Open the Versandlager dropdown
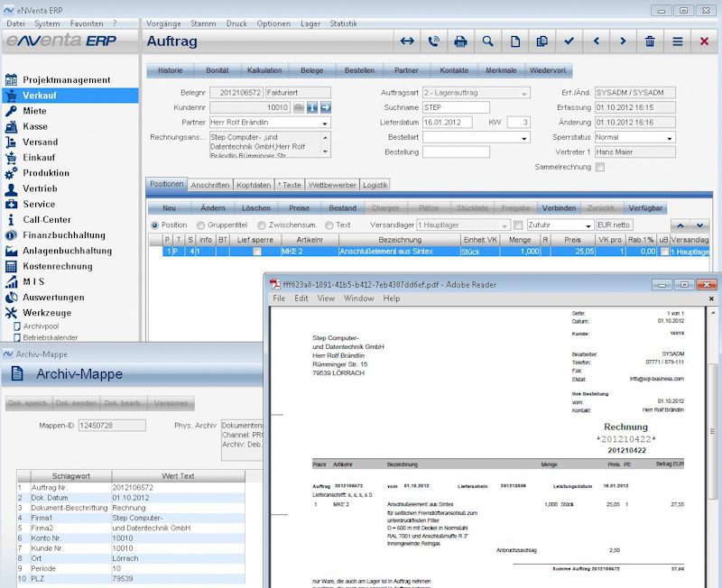 tap(504, 225)
